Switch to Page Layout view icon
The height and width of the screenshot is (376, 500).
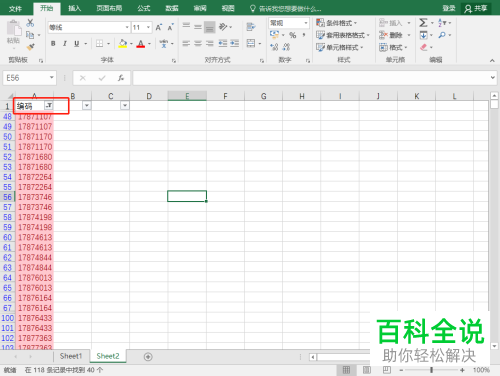click(367, 370)
